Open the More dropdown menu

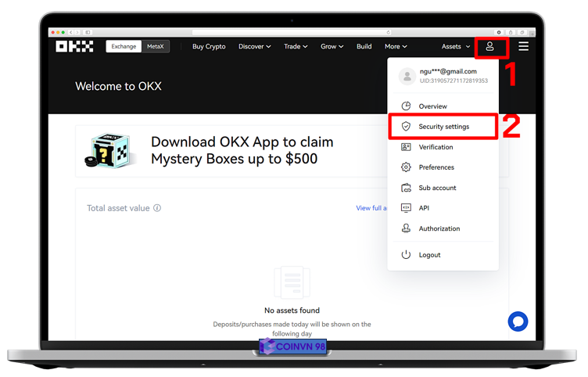pos(396,47)
